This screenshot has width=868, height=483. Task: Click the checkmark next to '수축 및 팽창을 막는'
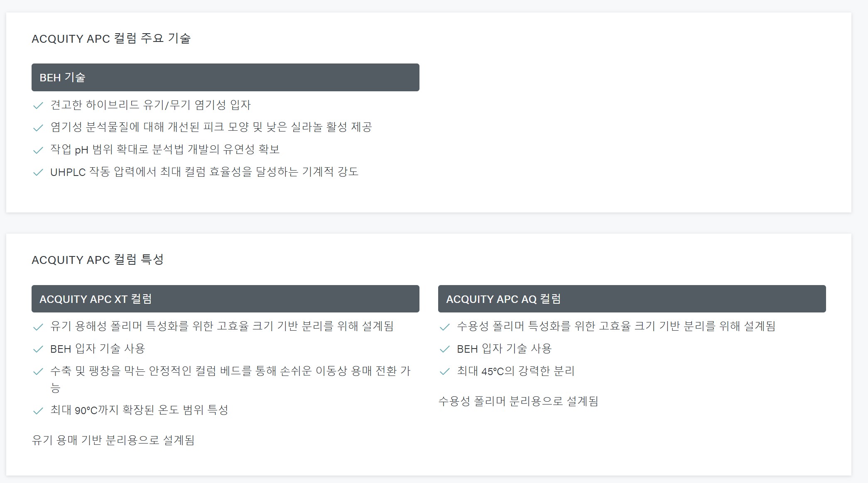coord(38,371)
